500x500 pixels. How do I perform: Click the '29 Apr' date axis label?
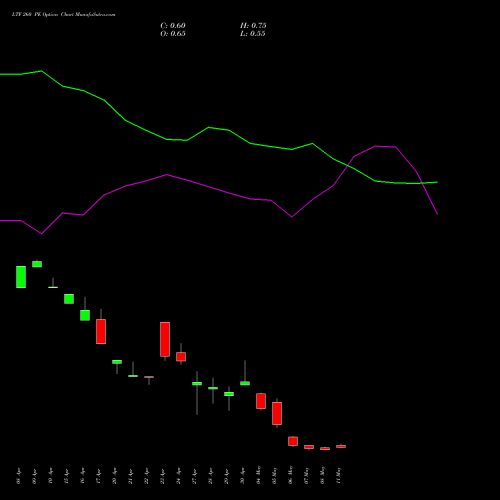pyautogui.click(x=226, y=476)
